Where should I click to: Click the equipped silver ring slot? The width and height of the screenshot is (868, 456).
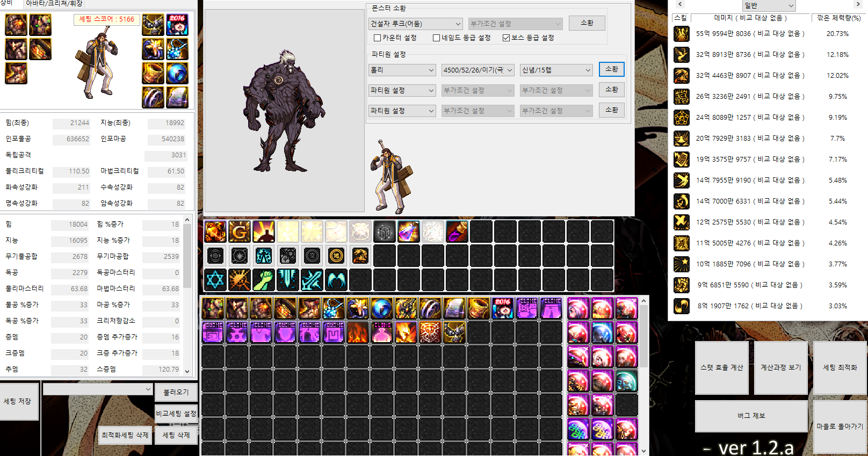click(153, 97)
